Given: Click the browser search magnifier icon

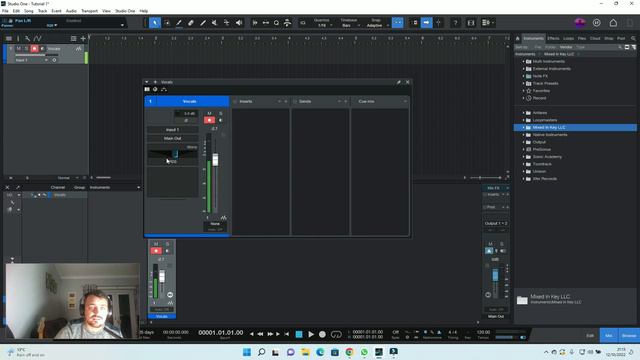Looking at the screenshot, I should (x=633, y=38).
